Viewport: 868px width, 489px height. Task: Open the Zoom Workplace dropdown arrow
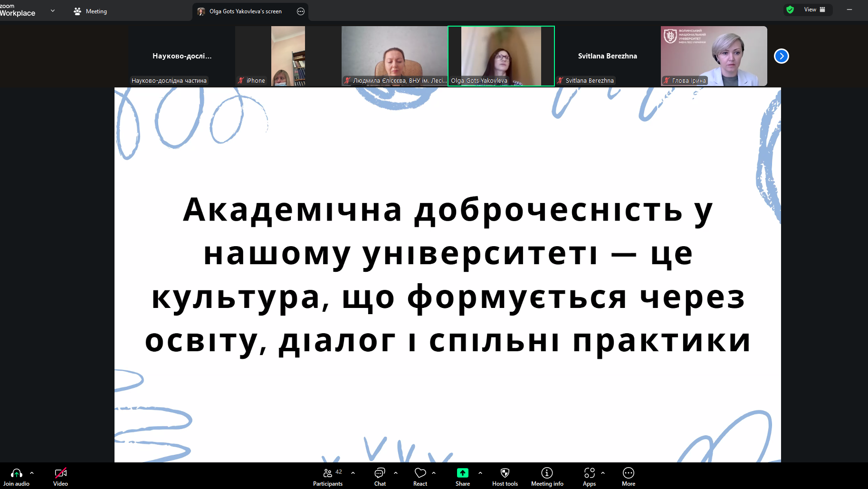53,10
